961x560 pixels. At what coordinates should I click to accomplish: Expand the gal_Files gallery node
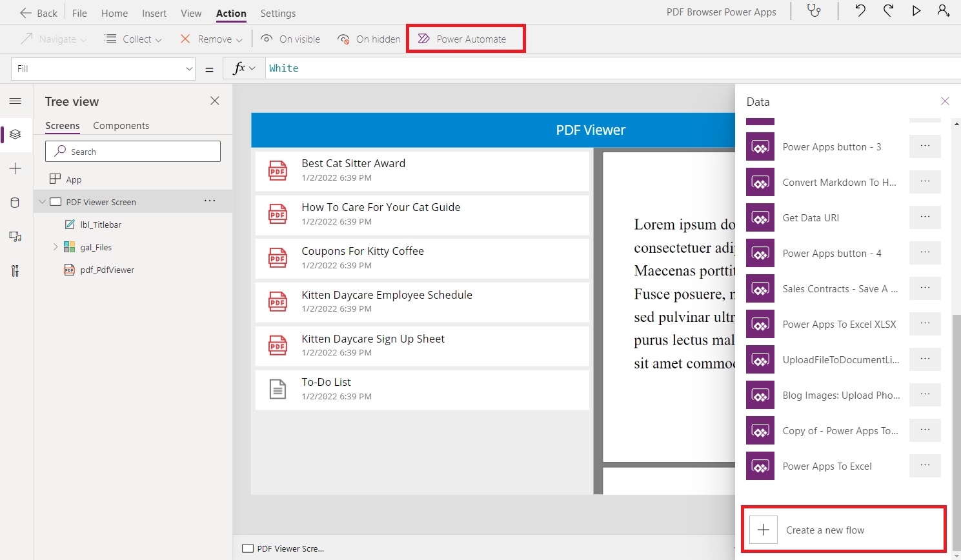56,247
